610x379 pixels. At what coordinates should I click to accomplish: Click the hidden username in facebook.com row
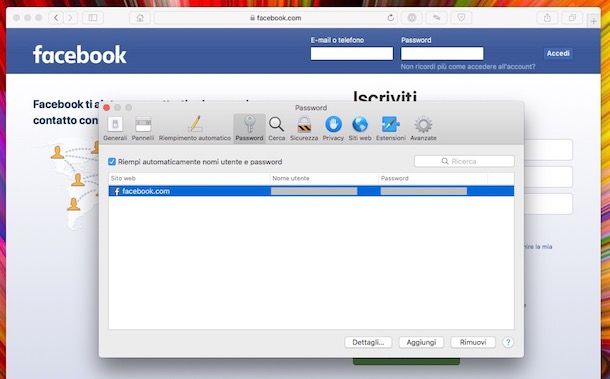tap(314, 191)
